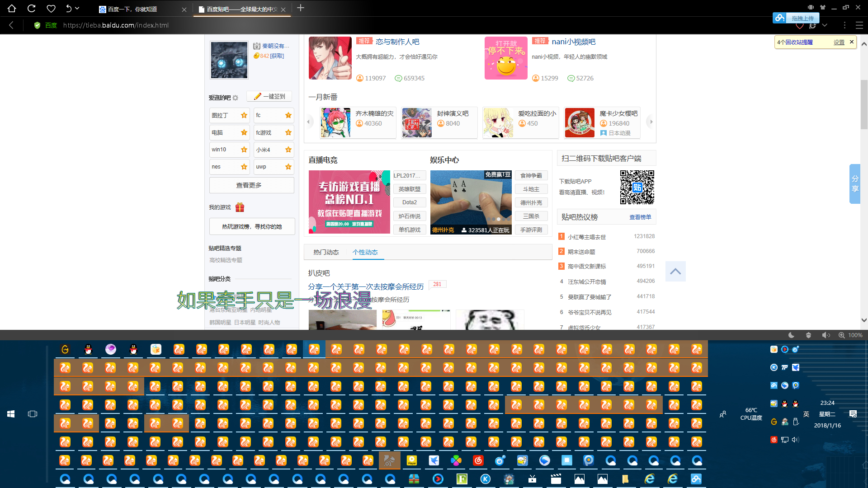Image resolution: width=868 pixels, height=488 pixels.
Task: Toggle night mode moon icon
Action: (x=791, y=335)
